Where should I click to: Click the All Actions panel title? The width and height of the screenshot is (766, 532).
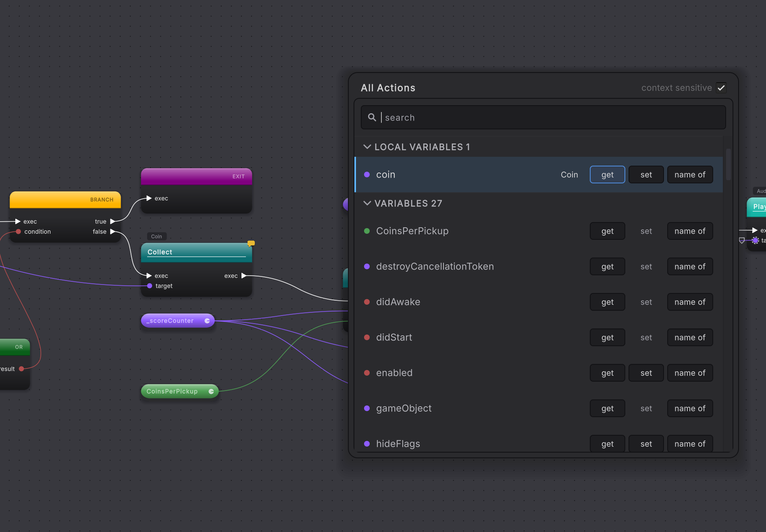[x=388, y=88]
